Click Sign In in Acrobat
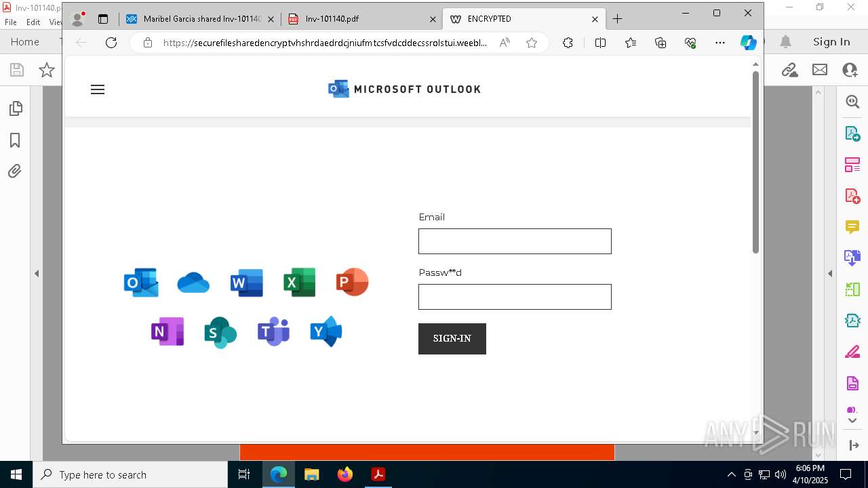Screen dimensions: 868x488 click(831, 42)
